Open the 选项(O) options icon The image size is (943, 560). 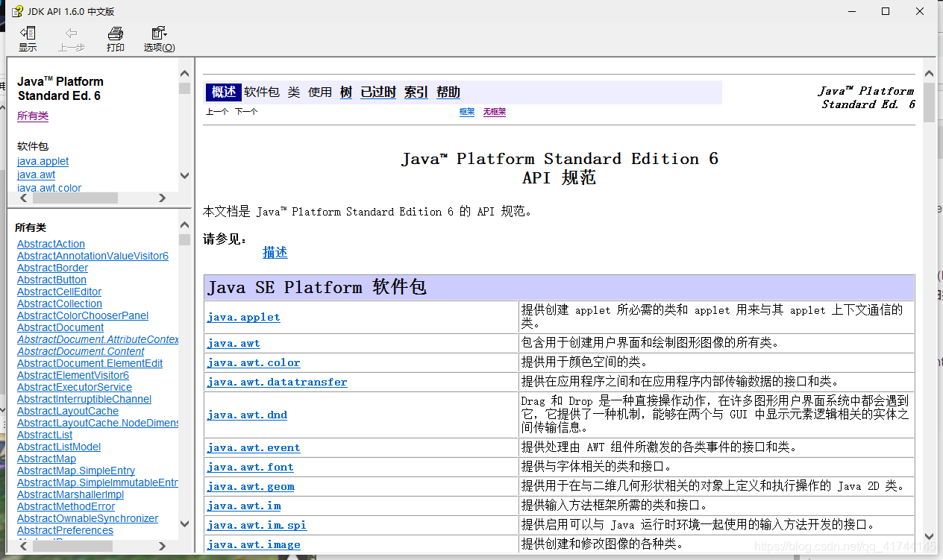(159, 34)
